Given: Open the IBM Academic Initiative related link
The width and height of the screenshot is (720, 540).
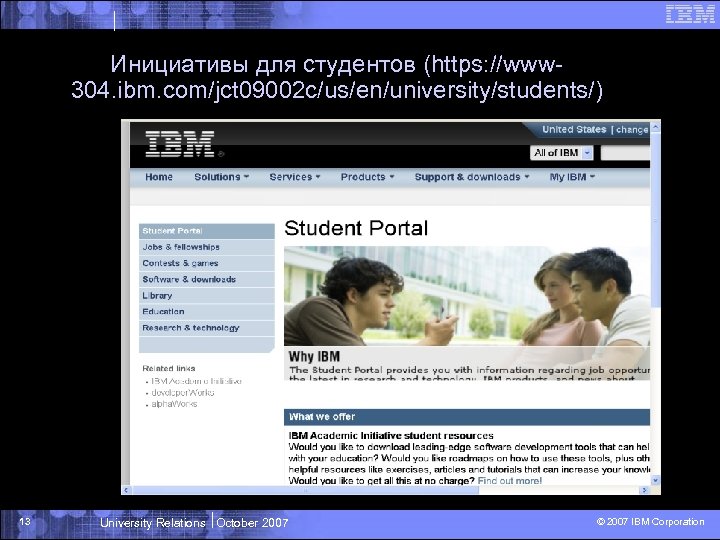Looking at the screenshot, I should pyautogui.click(x=196, y=381).
